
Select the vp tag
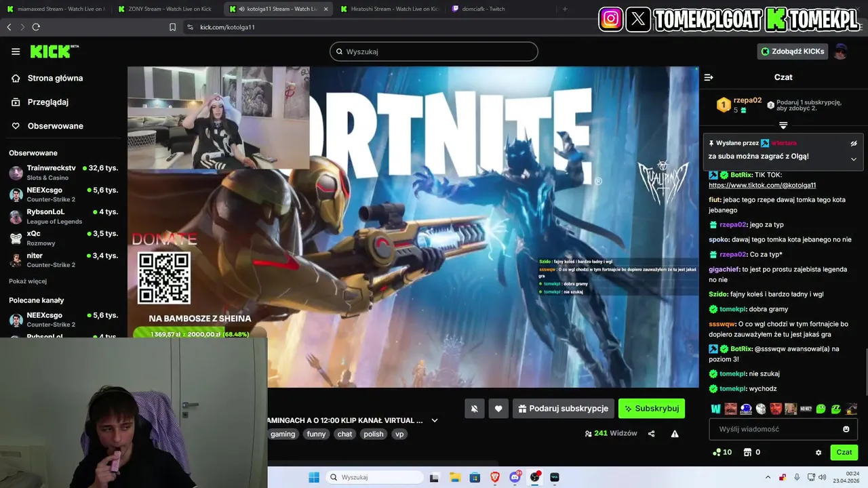tap(399, 434)
